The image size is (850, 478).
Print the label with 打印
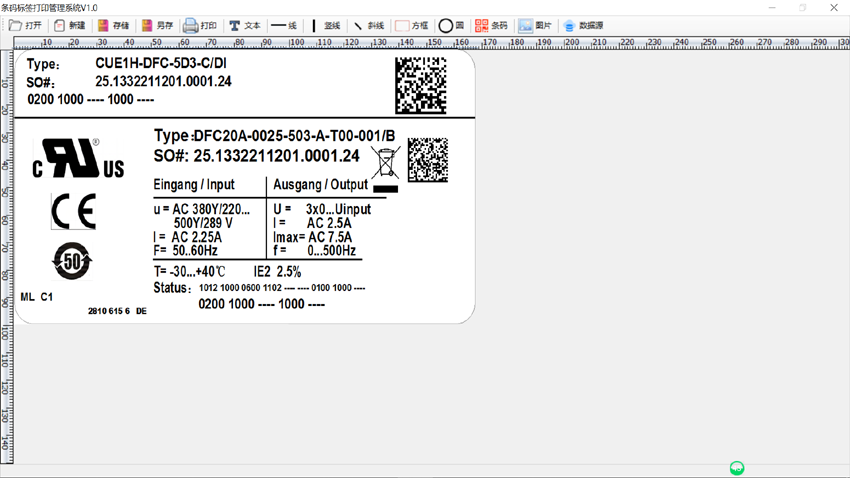point(200,26)
